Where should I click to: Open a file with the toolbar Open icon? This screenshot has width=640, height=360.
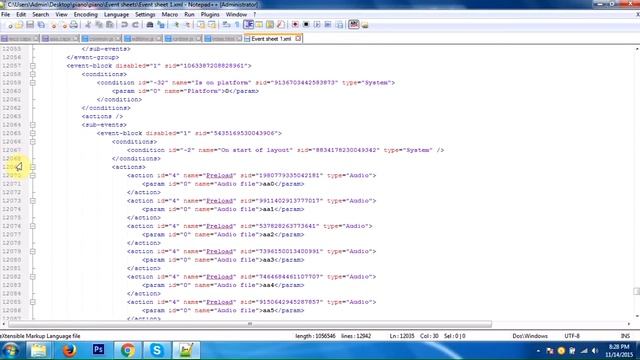tap(19, 25)
